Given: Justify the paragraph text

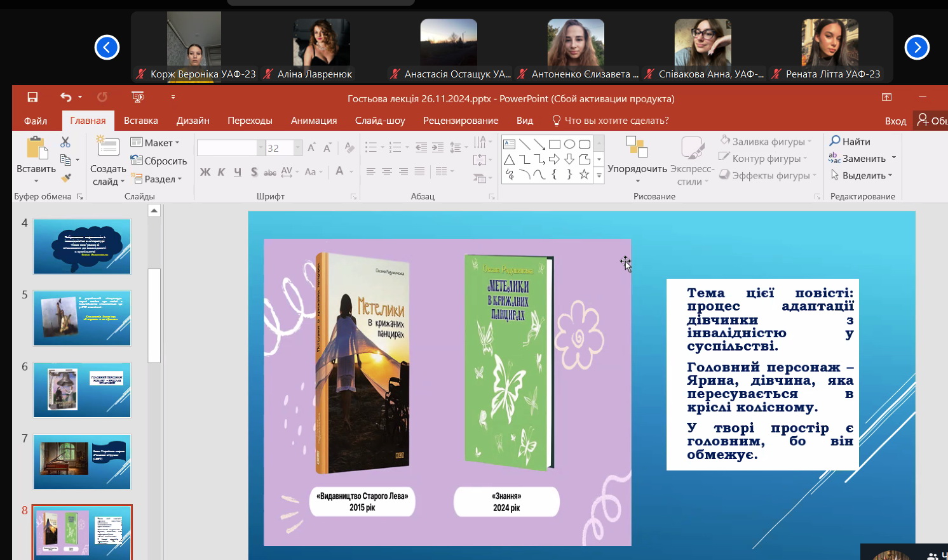Looking at the screenshot, I should tap(419, 171).
